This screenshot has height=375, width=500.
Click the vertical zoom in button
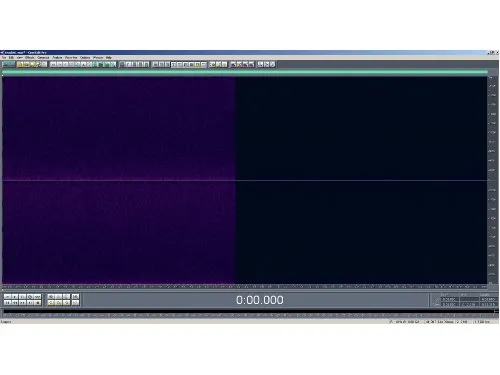(x=76, y=296)
